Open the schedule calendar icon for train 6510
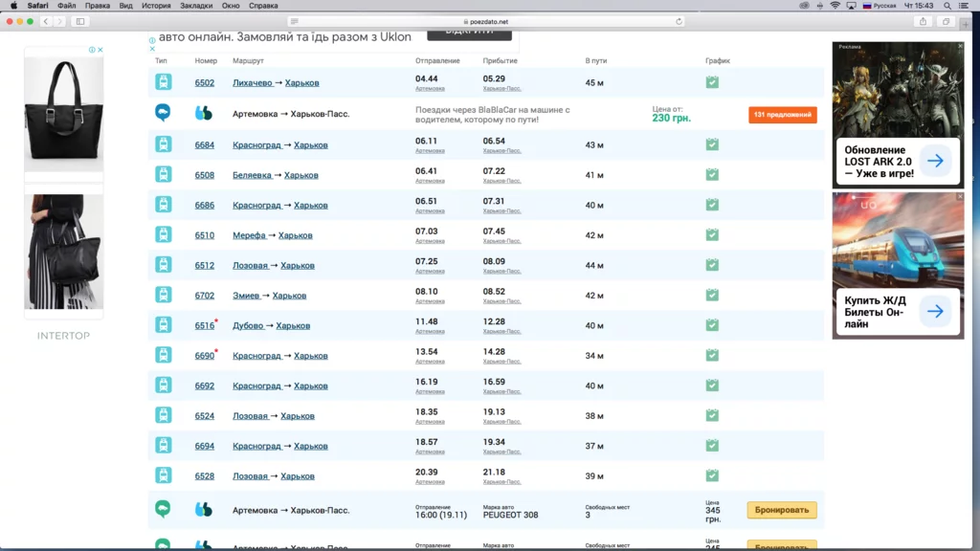Screen dimensions: 980x551 click(712, 235)
